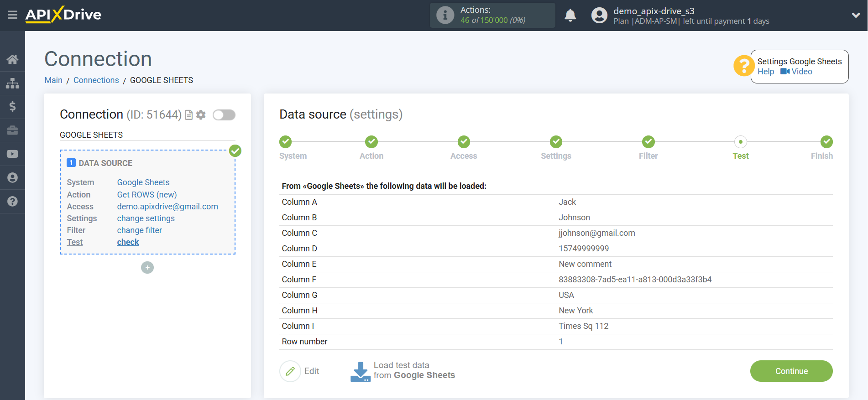Open the Video tutorial link
The image size is (868, 400).
point(796,72)
